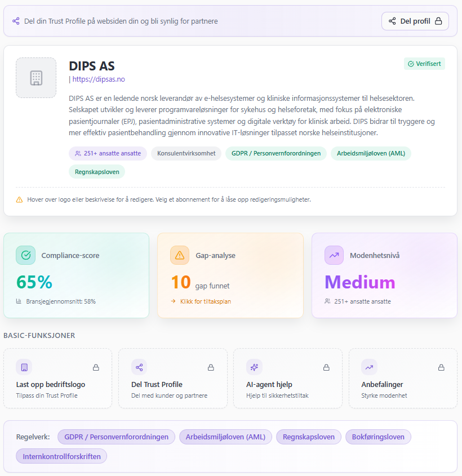Viewport: 462px width, 476px height.
Task: Click the 65% compliance score value
Action: pos(34,282)
